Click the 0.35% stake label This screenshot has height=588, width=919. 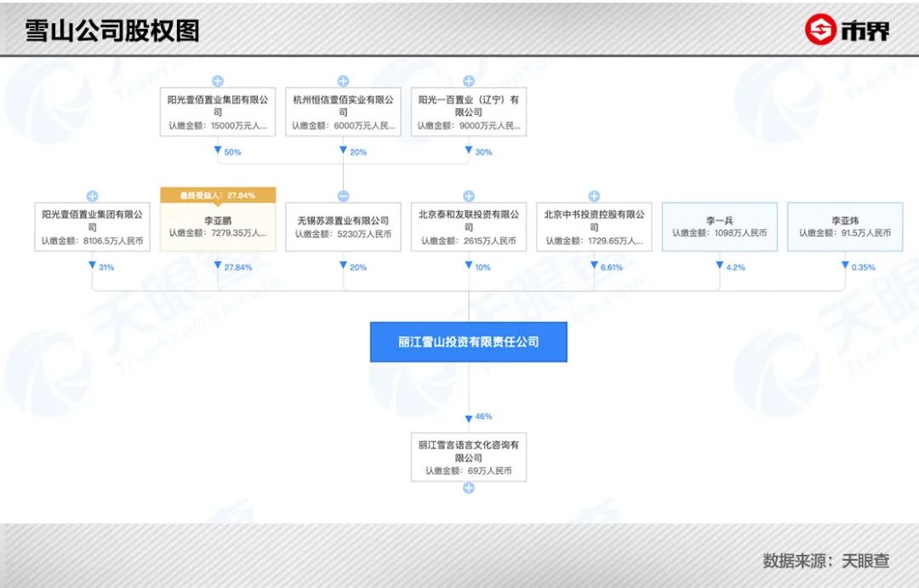coord(863,267)
